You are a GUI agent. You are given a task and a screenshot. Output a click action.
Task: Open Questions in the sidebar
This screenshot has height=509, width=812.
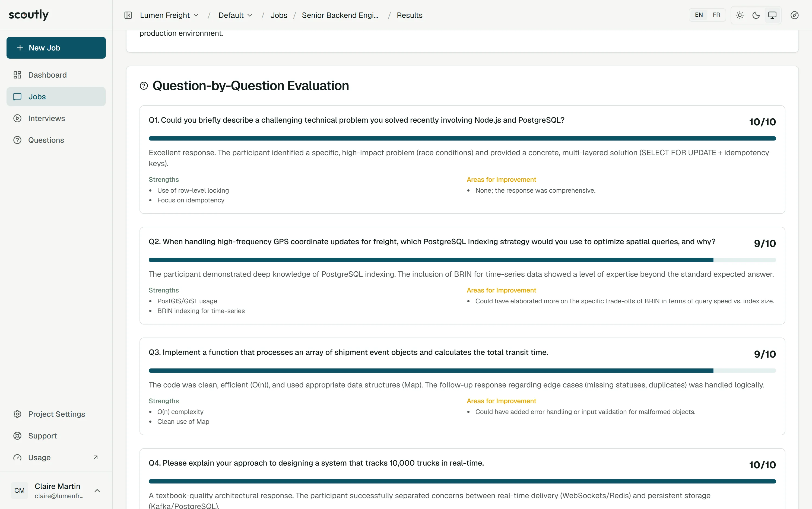coord(56,140)
